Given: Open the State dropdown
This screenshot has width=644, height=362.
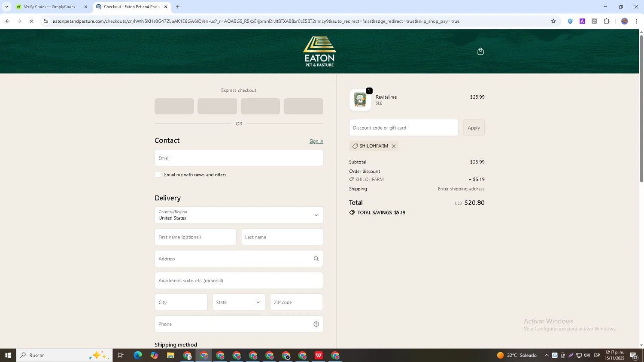Looking at the screenshot, I should [239, 302].
